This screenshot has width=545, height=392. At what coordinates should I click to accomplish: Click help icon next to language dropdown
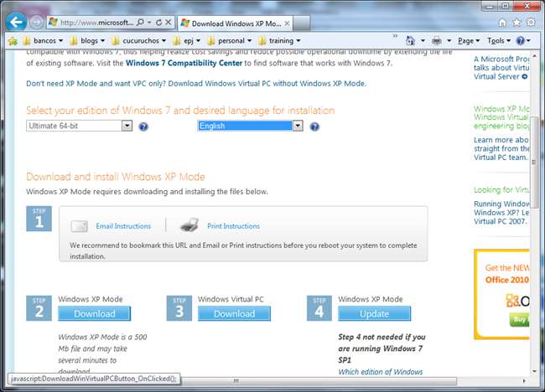[x=314, y=126]
